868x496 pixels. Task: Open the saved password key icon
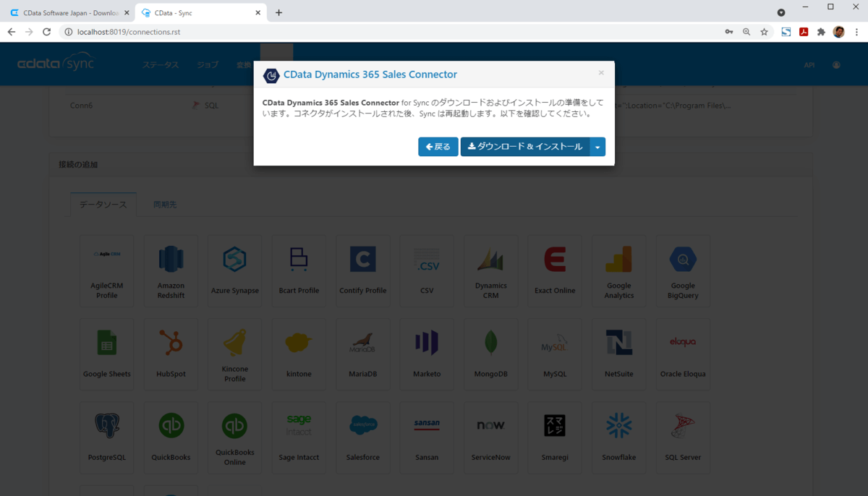point(729,32)
